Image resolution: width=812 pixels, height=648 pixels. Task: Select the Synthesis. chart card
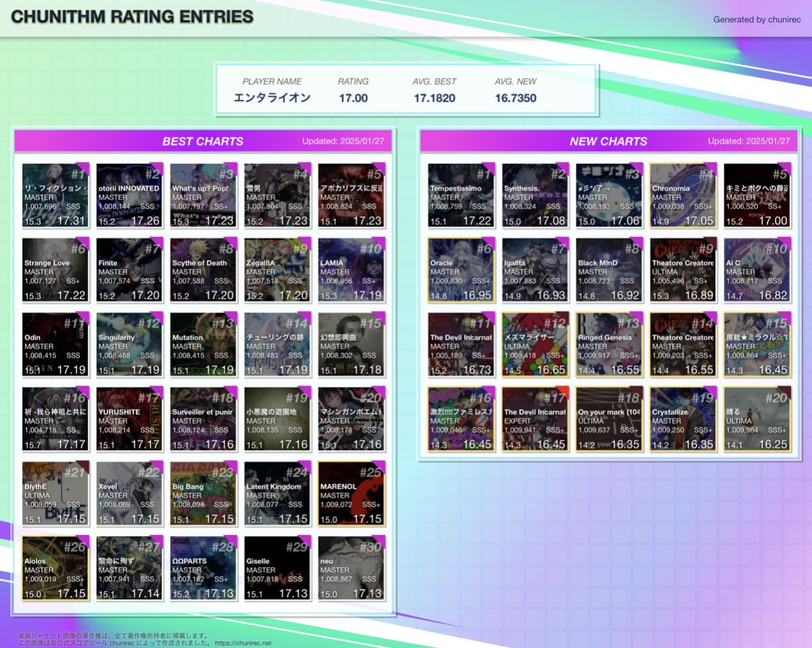(535, 195)
